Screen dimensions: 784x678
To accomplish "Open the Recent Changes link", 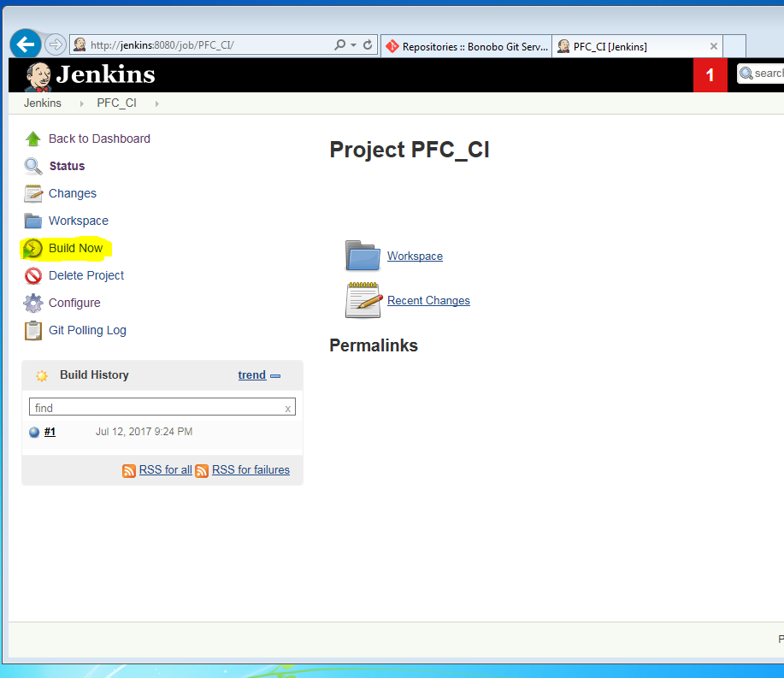I will [428, 300].
